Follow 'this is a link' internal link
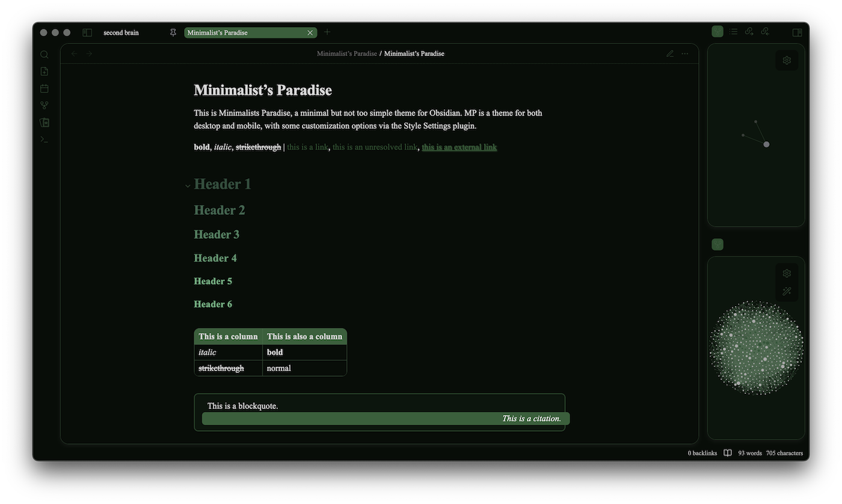This screenshot has height=504, width=842. click(x=307, y=147)
